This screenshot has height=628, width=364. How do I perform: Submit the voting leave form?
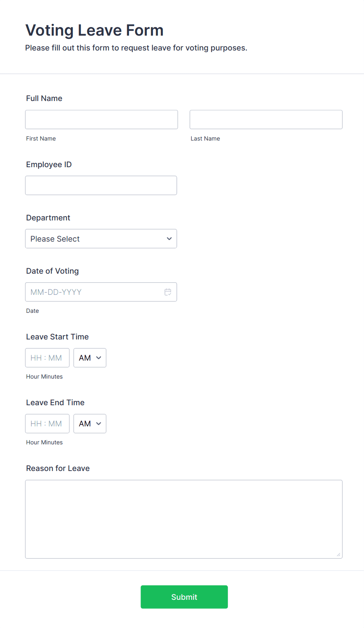pyautogui.click(x=184, y=597)
